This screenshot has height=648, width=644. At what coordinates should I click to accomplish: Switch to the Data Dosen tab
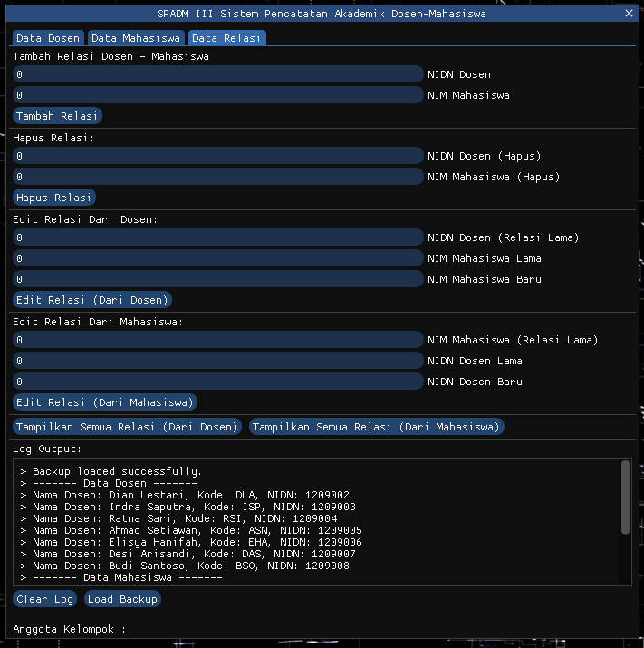tap(48, 38)
